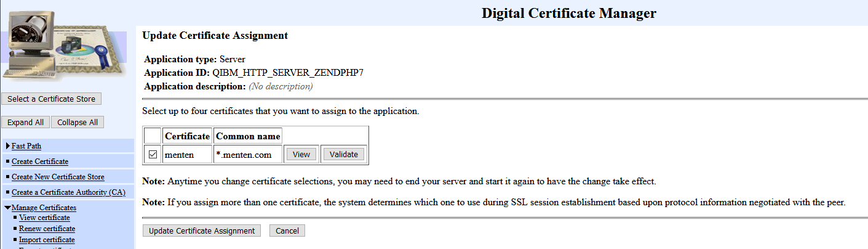
Task: Select Import certificate in the sidebar
Action: [x=47, y=240]
